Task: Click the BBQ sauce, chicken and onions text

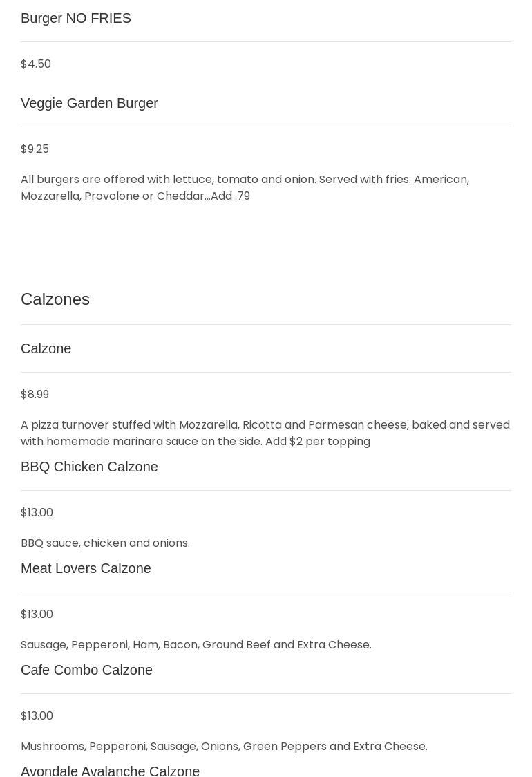Action: pyautogui.click(x=105, y=543)
